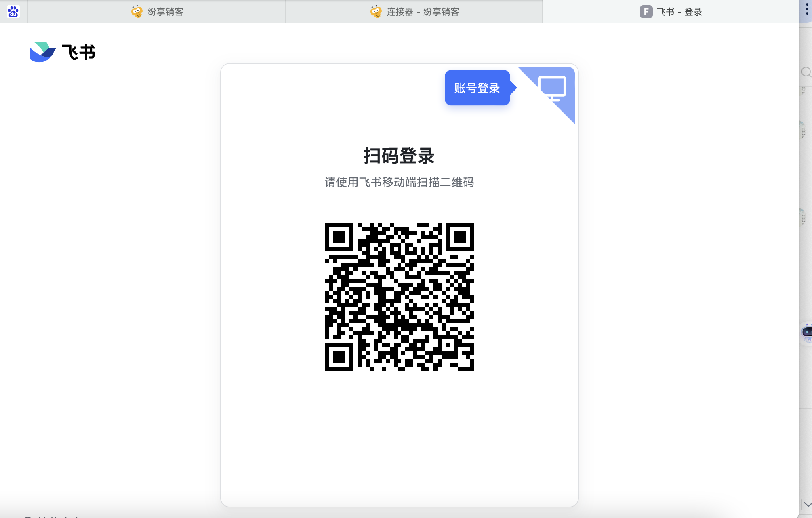Click the 扫码登录 heading text

(x=399, y=156)
